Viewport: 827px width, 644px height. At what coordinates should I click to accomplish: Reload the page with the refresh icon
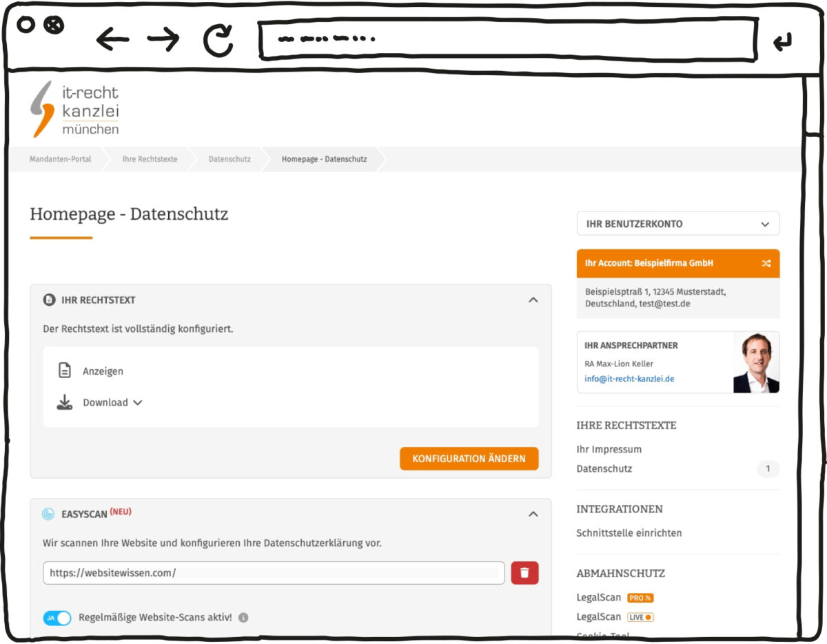(218, 41)
